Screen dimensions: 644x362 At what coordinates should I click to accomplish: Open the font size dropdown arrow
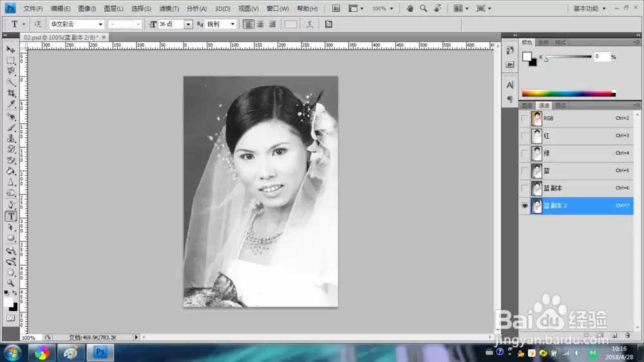click(x=188, y=24)
